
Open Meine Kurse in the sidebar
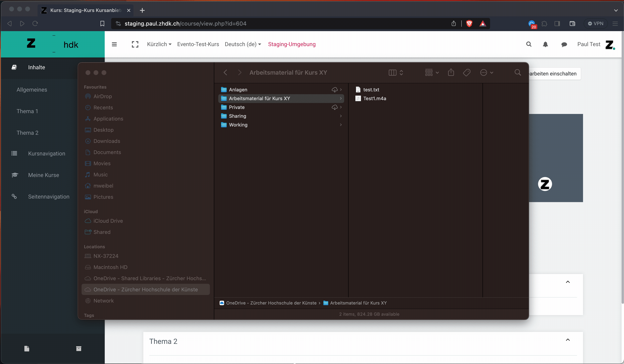44,175
